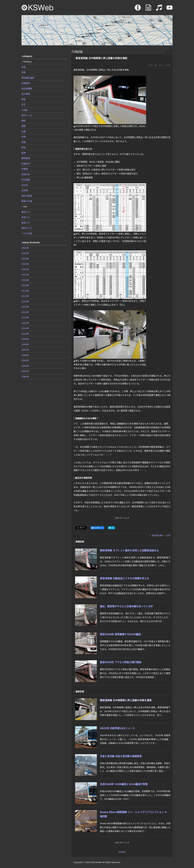Open the 京急 category

[x=24, y=72]
